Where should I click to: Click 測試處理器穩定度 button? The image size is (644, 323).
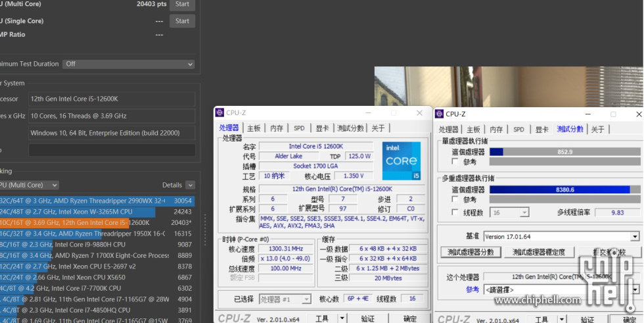[x=539, y=252]
